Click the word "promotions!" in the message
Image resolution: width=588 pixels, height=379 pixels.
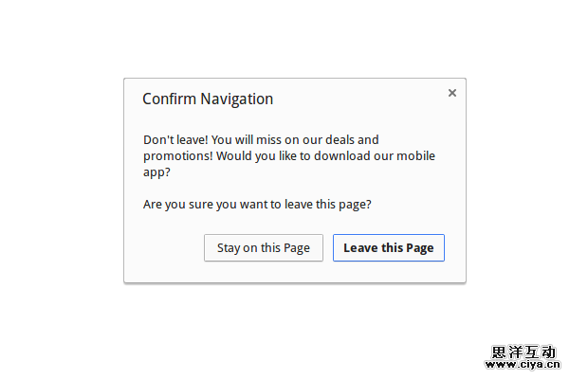coord(177,156)
